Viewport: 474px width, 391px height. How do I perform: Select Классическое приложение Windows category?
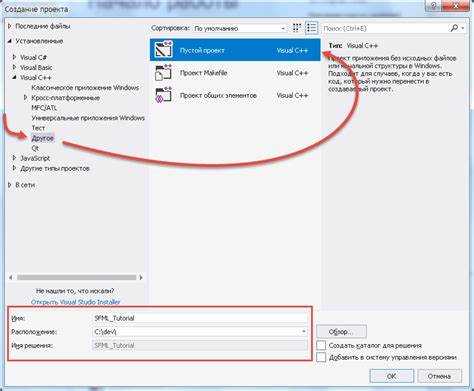click(85, 88)
